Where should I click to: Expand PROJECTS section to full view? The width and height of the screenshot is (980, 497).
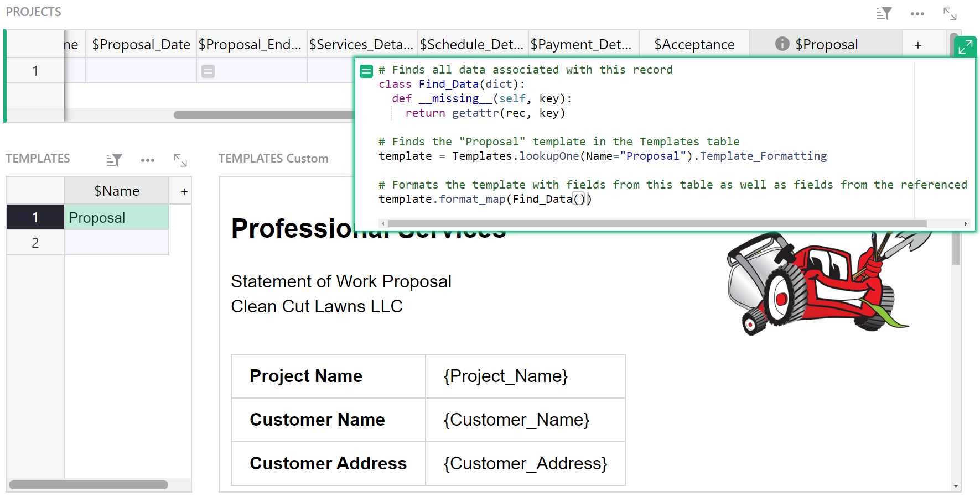pos(950,14)
